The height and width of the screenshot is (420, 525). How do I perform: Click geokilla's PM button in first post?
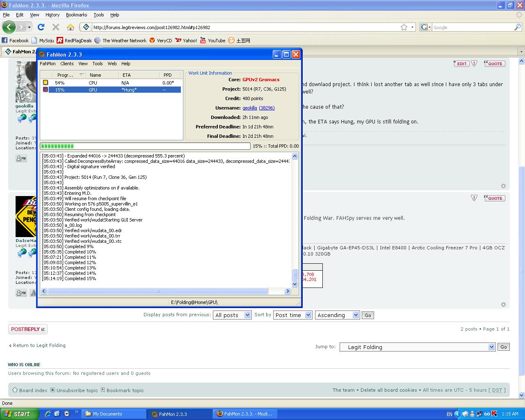click(x=21, y=158)
